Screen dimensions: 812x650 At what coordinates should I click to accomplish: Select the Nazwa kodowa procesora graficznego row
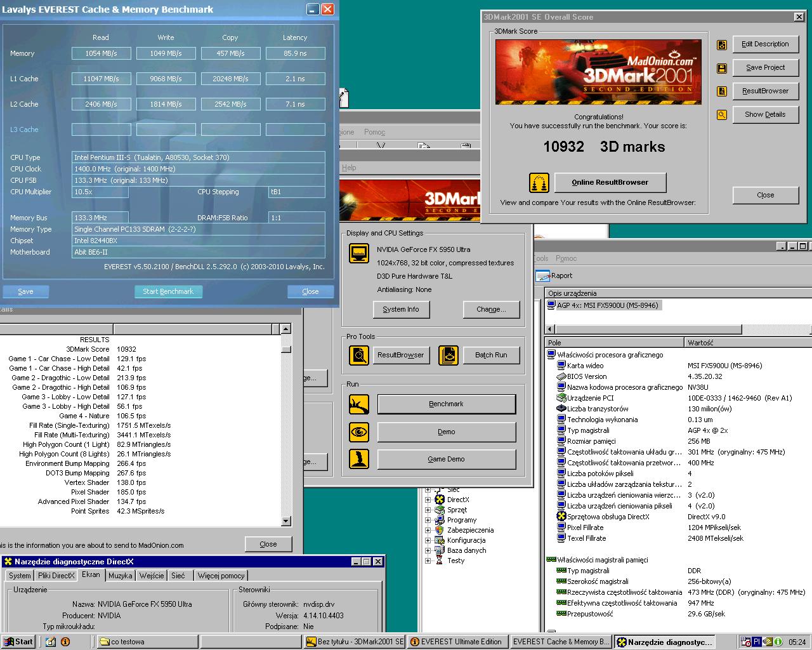(678, 387)
